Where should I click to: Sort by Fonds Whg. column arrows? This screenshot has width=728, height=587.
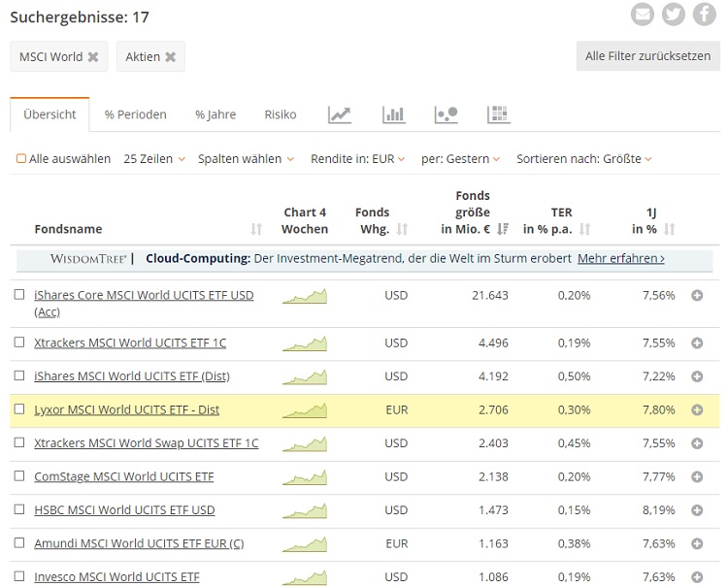pyautogui.click(x=402, y=229)
